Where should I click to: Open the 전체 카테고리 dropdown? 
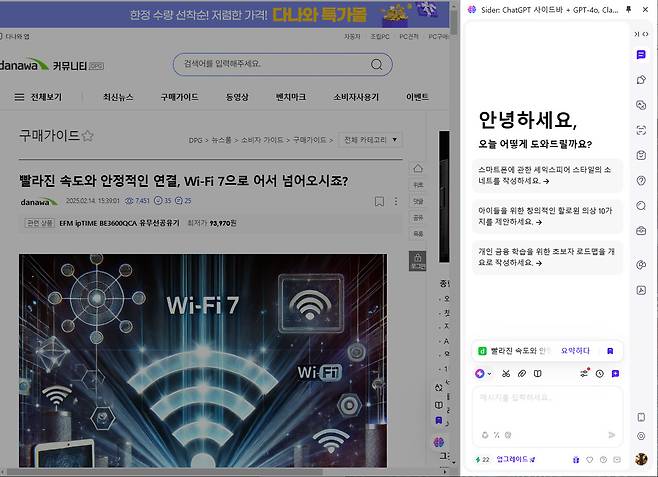[370, 140]
